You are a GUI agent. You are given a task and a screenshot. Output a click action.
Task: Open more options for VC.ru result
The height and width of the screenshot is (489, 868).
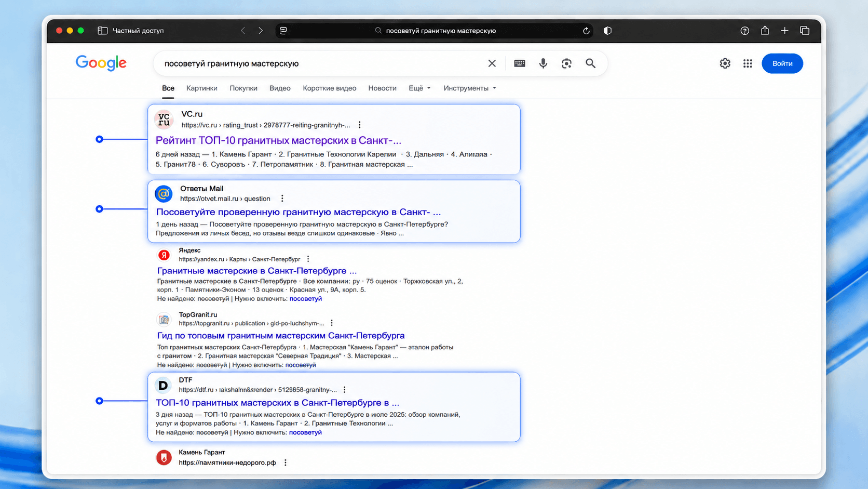tap(359, 125)
